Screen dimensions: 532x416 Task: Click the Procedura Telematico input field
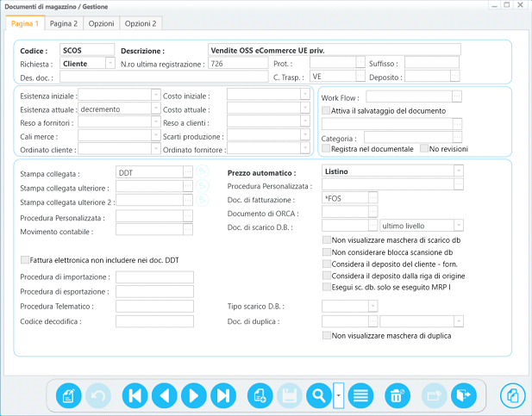[x=154, y=306]
